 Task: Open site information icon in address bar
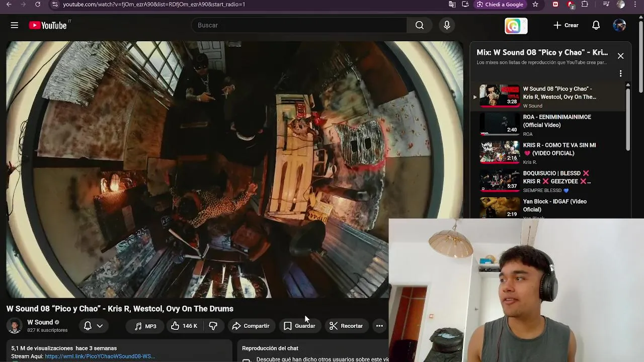point(55,5)
